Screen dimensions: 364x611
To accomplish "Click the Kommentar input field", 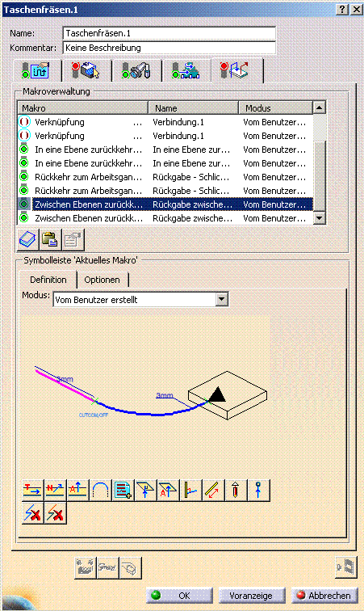I will tap(169, 48).
